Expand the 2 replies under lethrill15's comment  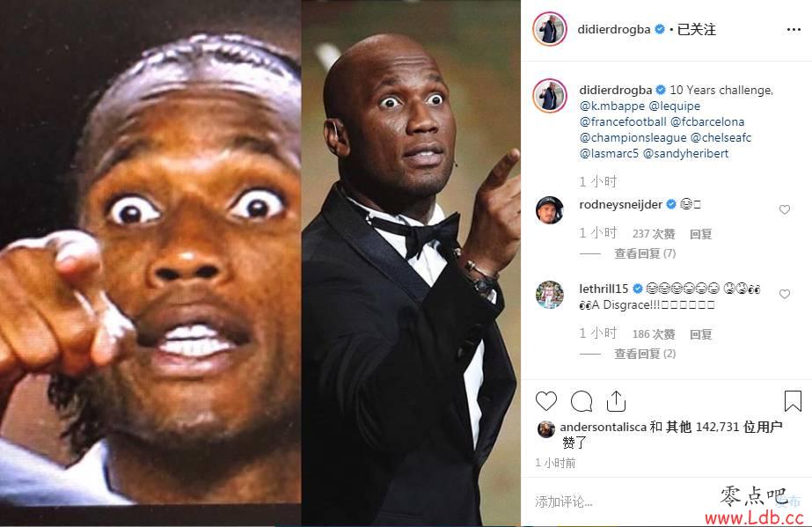click(645, 354)
